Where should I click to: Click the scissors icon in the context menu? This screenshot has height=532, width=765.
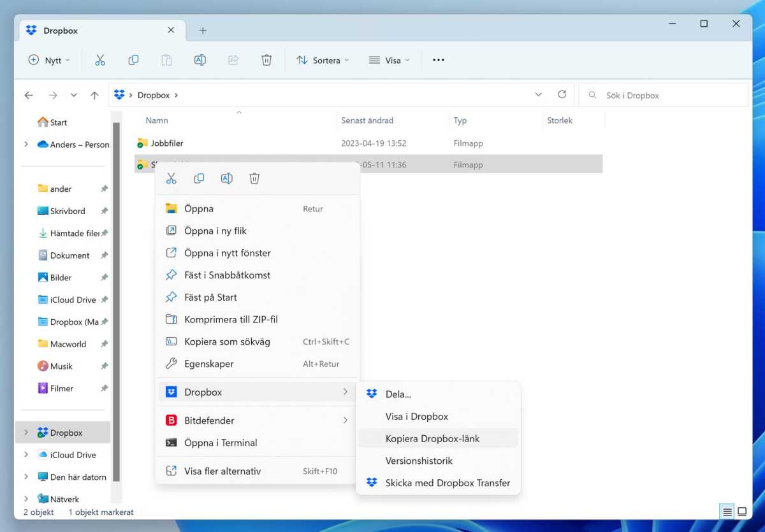click(171, 178)
